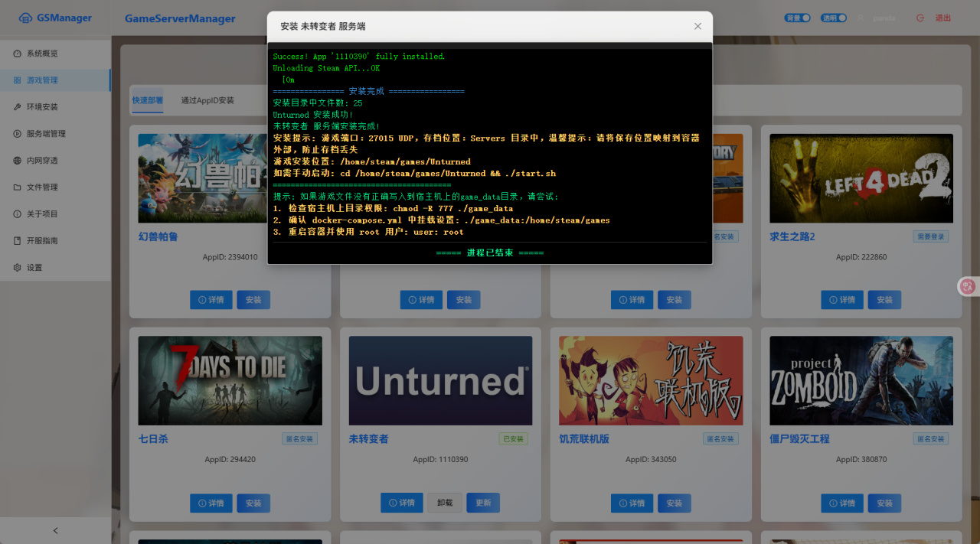Viewport: 980px width, 544px height.
Task: Click AppID: 1110390 text
Action: click(440, 460)
